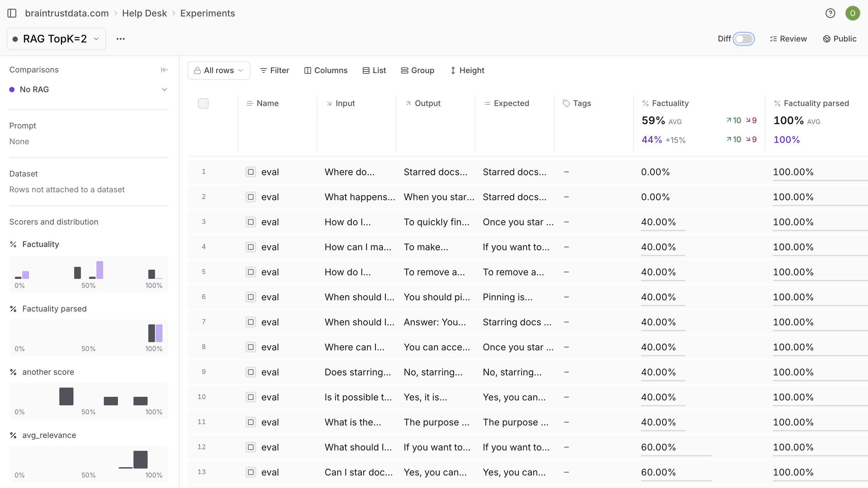Collapse the Comparisons panel
The height and width of the screenshot is (488, 868).
click(164, 70)
